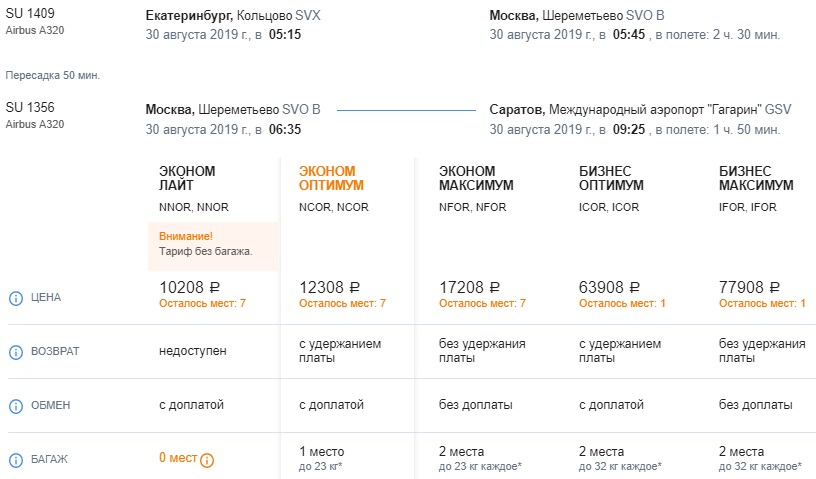Click the info icon next to ЦЕНА
The height and width of the screenshot is (479, 816).
pyautogui.click(x=15, y=297)
